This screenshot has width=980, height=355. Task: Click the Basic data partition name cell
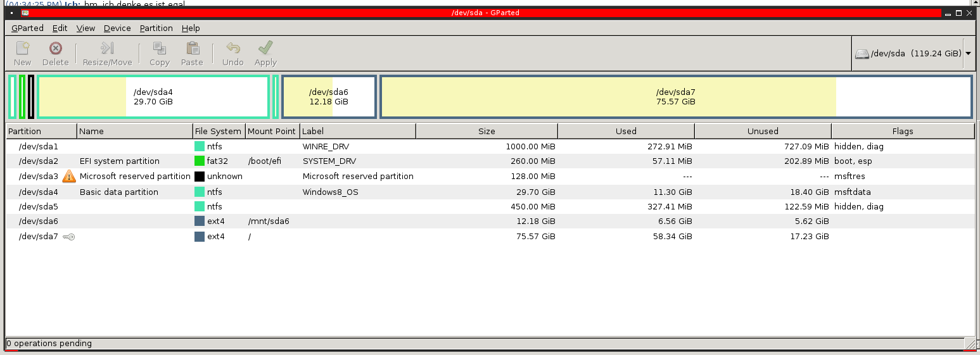pos(119,192)
